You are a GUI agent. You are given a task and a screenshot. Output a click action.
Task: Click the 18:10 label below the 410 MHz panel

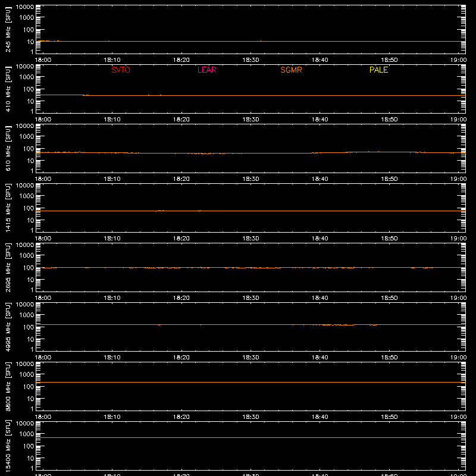coord(112,120)
